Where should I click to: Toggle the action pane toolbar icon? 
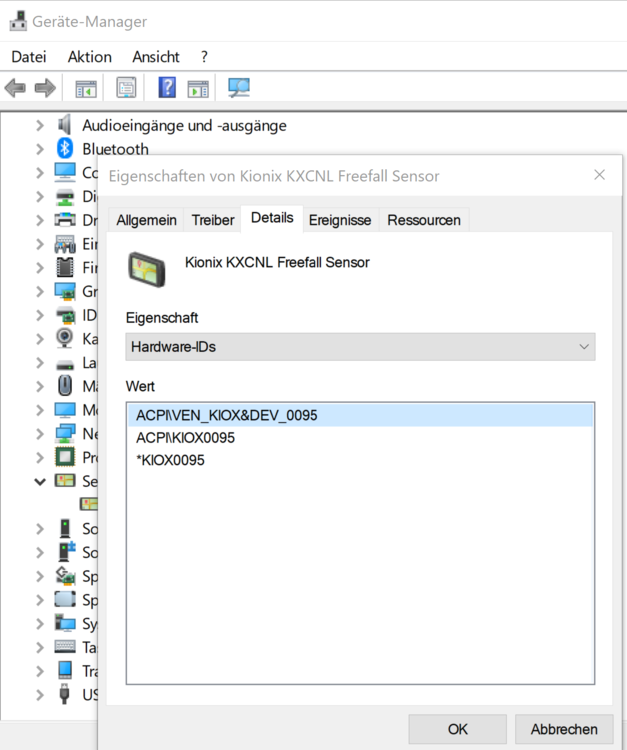click(x=198, y=88)
